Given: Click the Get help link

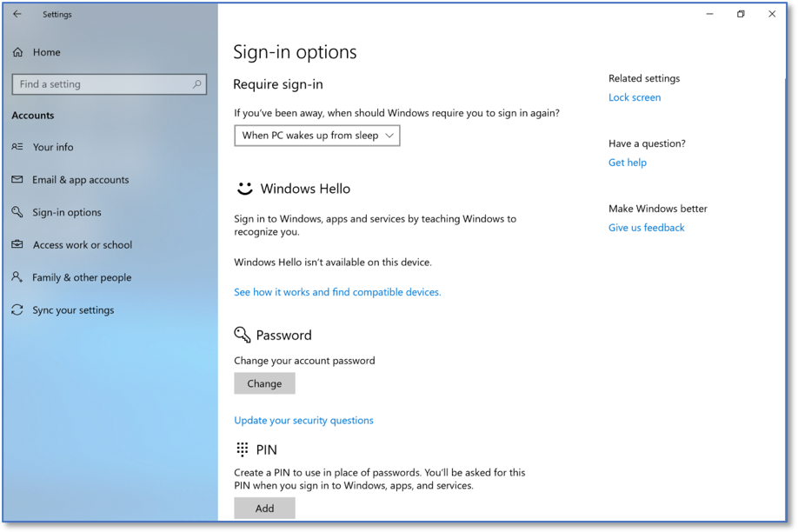Looking at the screenshot, I should pos(628,163).
